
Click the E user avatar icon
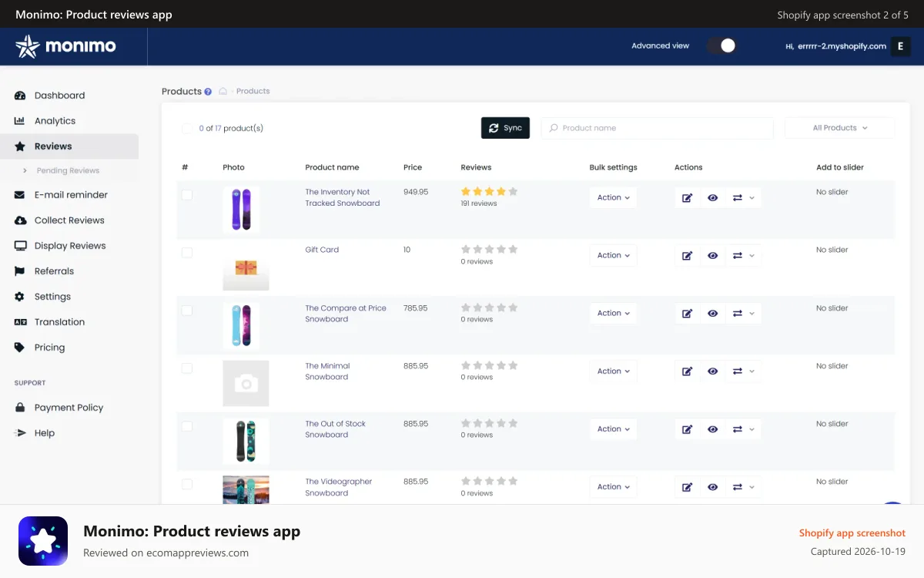click(x=900, y=46)
